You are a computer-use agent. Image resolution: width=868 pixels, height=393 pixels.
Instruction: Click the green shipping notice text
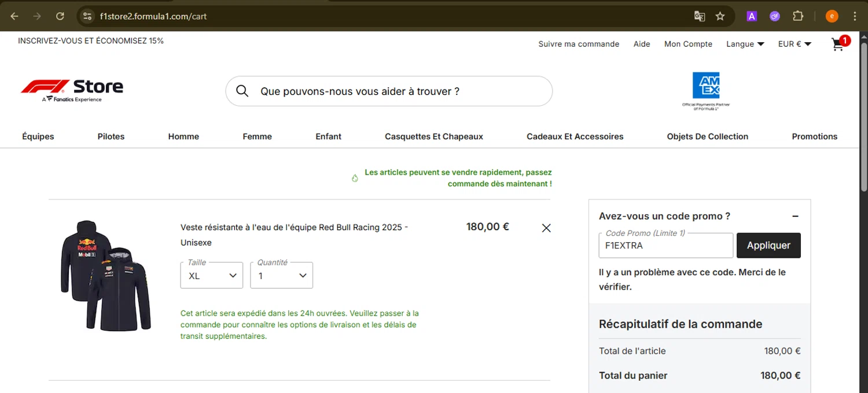300,325
